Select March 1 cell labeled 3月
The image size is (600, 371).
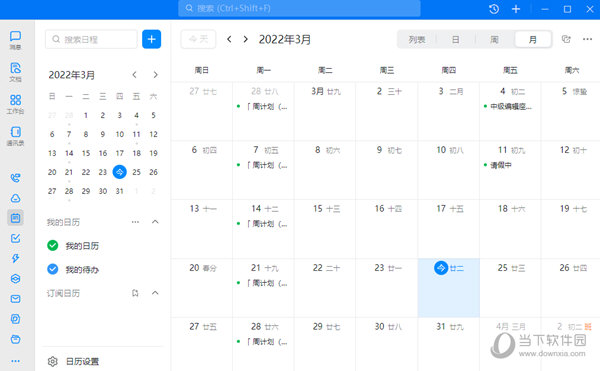tap(325, 111)
